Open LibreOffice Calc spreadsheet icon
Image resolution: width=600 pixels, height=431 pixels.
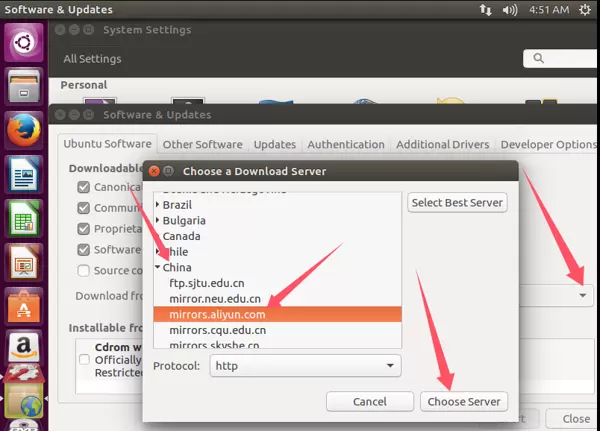[x=23, y=218]
